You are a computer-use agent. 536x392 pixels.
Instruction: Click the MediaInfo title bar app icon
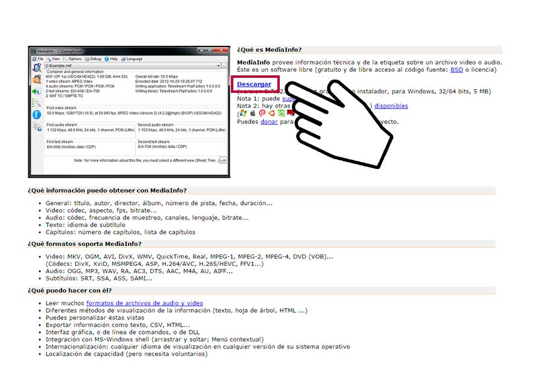click(34, 51)
